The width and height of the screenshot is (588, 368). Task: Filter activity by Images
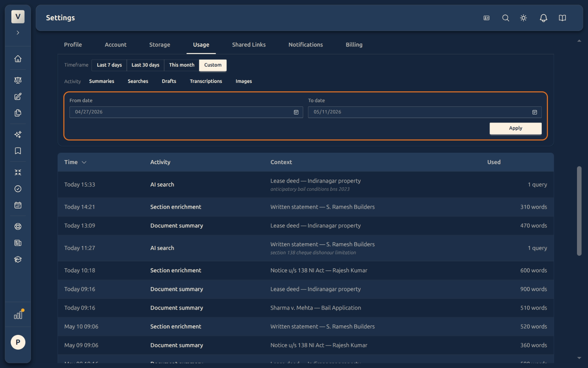point(244,81)
